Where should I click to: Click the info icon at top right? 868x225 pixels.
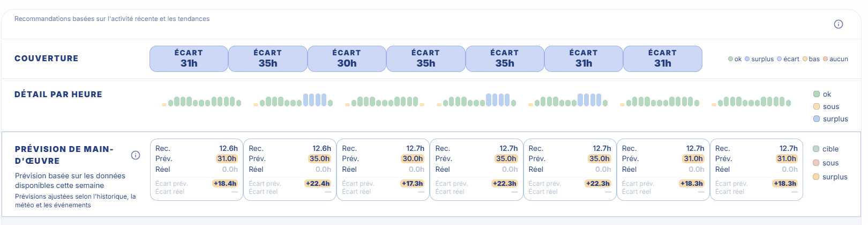point(839,24)
